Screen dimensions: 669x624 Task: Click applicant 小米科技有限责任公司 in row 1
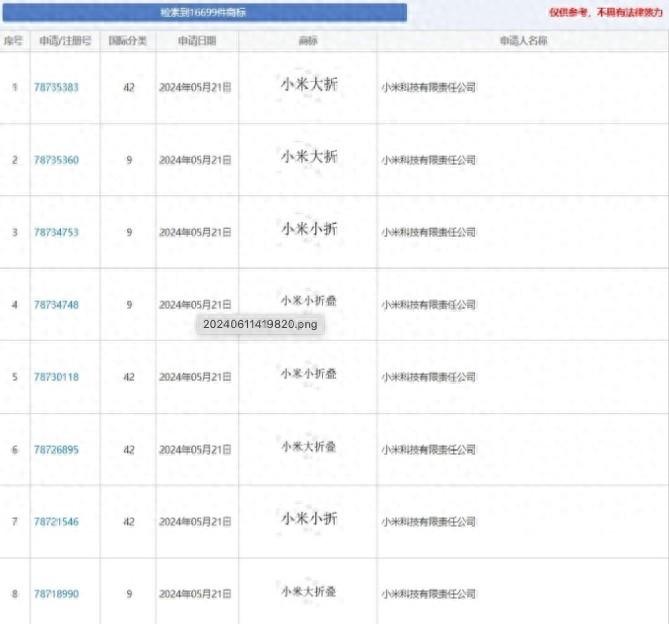point(428,87)
